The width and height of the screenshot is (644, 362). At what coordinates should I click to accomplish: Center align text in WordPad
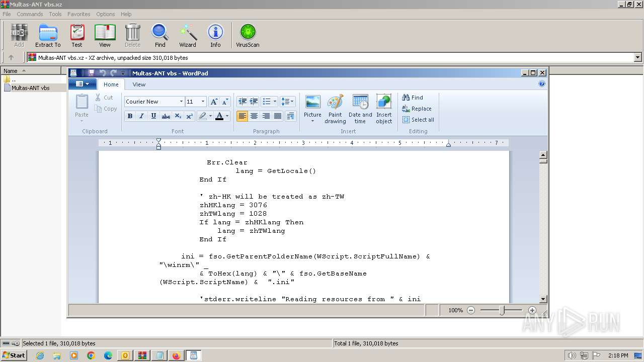254,116
